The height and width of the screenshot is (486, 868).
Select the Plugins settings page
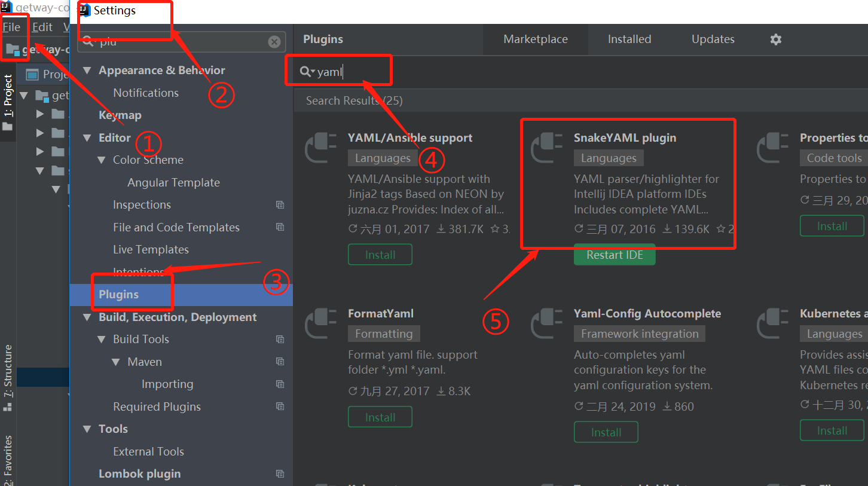(x=181, y=295)
